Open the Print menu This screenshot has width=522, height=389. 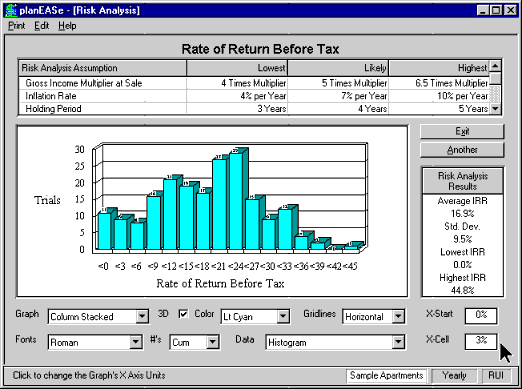tap(17, 26)
